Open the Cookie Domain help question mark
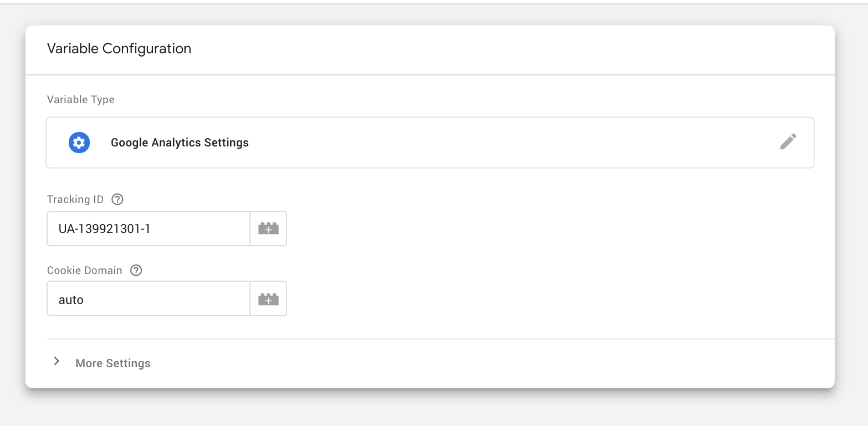The image size is (868, 426). tap(136, 270)
